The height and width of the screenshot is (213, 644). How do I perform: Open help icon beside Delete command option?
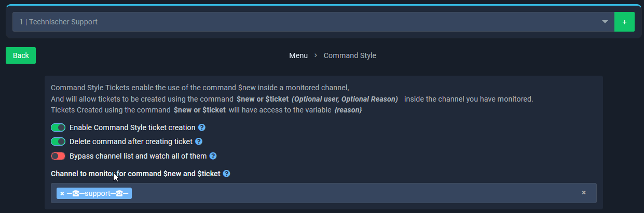pyautogui.click(x=199, y=141)
